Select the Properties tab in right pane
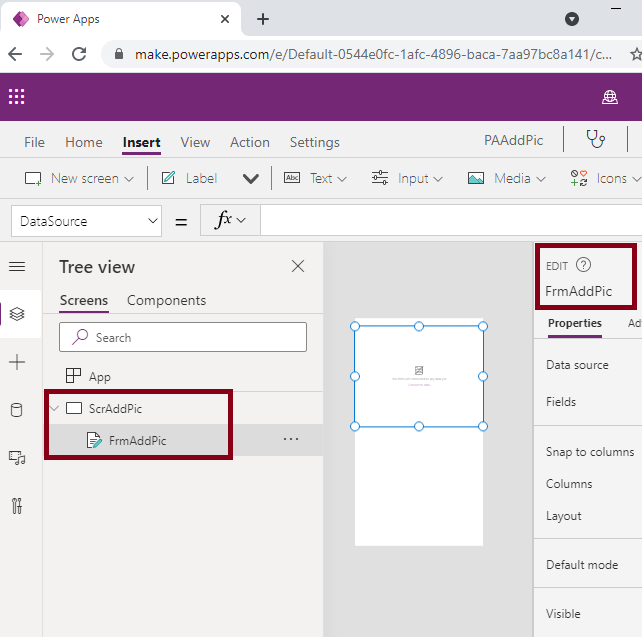Screen dimensions: 642x637 574,323
